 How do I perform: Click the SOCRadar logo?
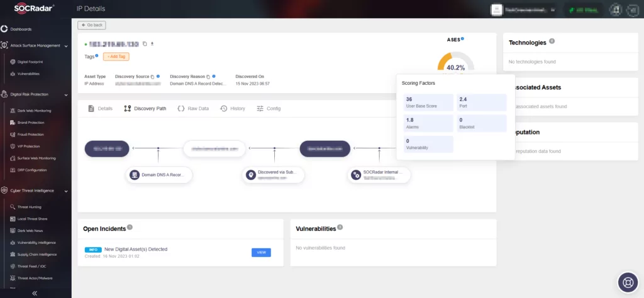35,8
